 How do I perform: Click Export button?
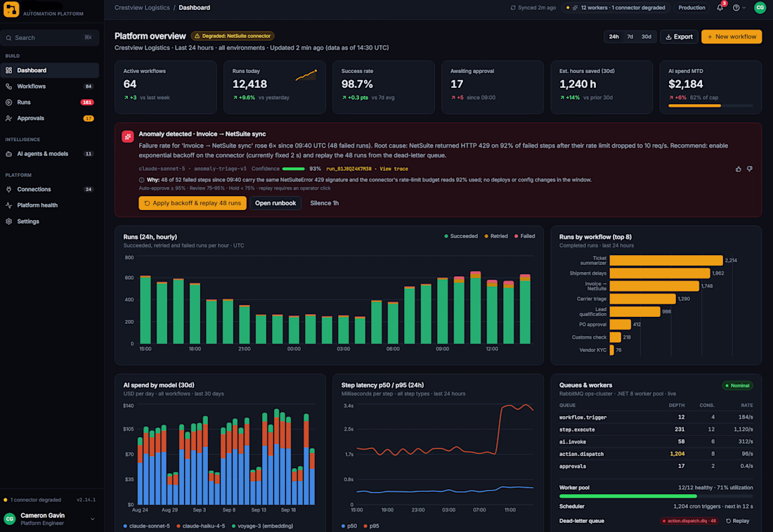pyautogui.click(x=679, y=37)
